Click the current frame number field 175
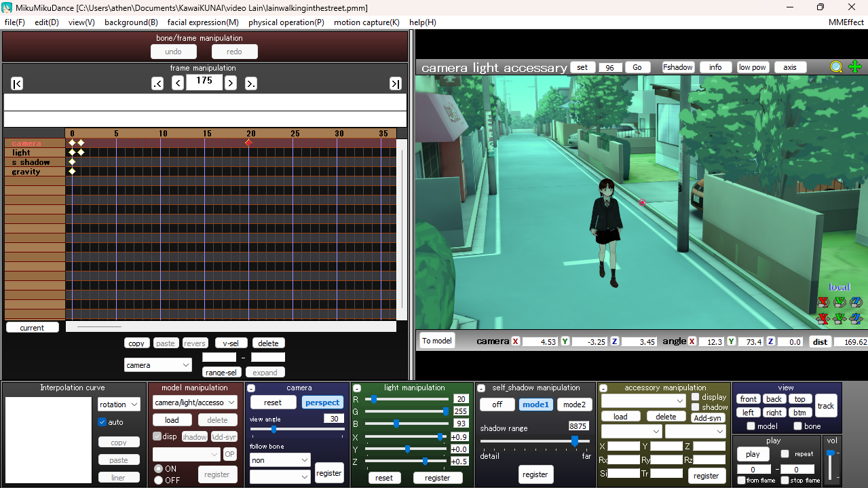 [x=204, y=81]
